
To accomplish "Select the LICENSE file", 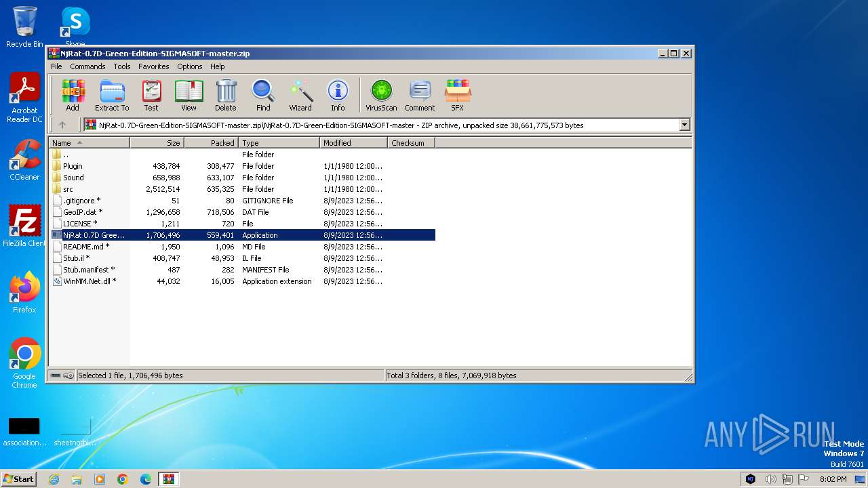I will [242, 224].
